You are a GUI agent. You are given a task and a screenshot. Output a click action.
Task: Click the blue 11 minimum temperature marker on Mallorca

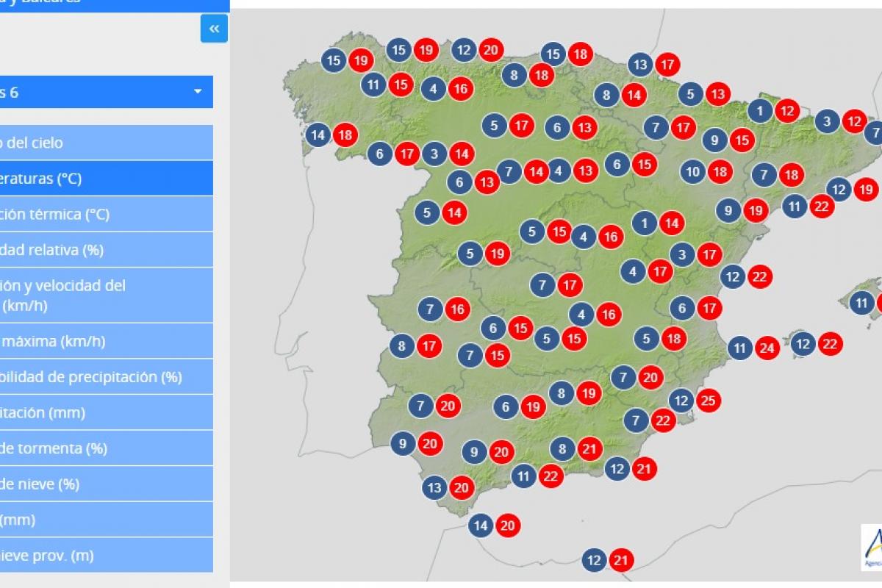point(861,301)
